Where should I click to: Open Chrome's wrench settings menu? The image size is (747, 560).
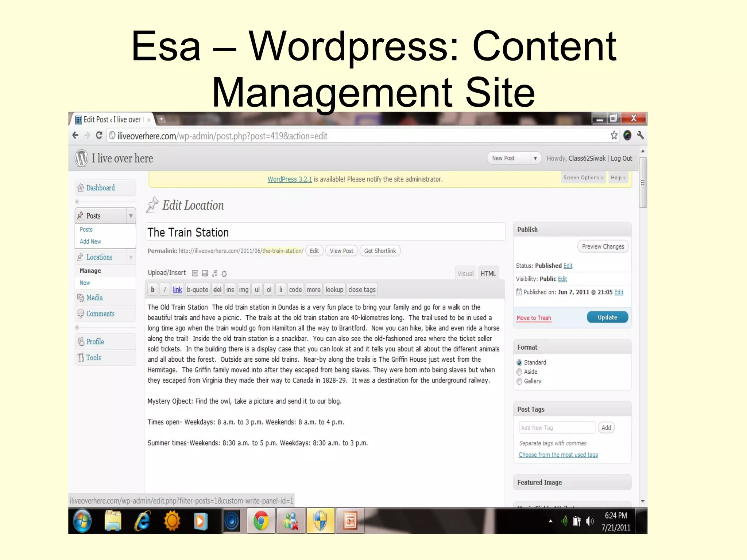(x=640, y=135)
